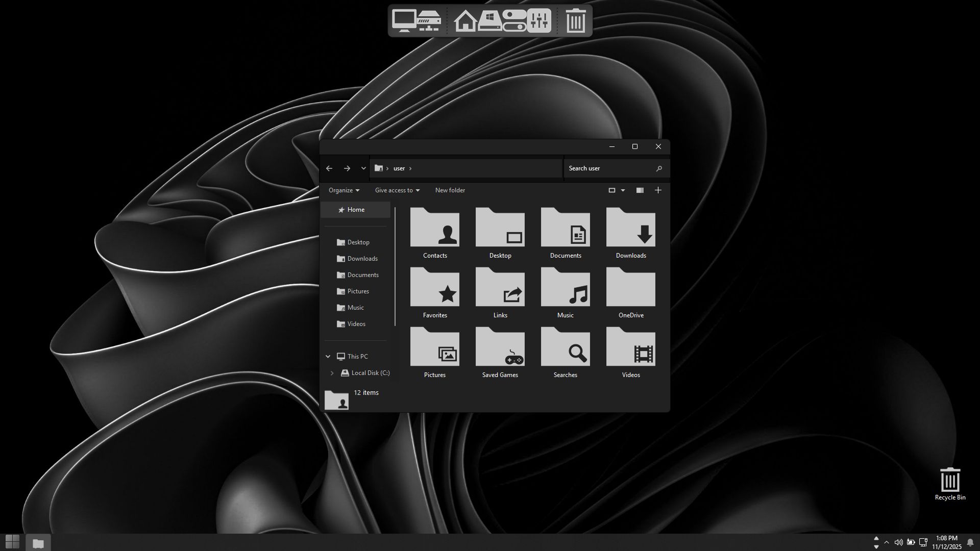980x551 pixels.
Task: Select Home in the navigation pane
Action: [x=356, y=210]
